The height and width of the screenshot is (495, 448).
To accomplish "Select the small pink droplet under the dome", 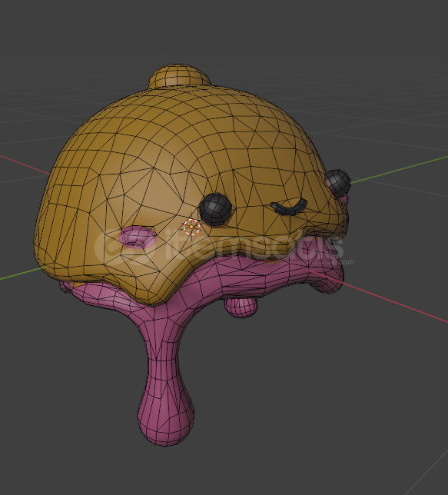I will tap(241, 307).
